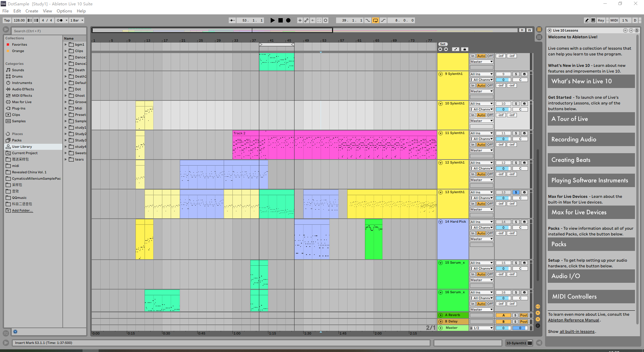Toggle the metronome in the transport bar
This screenshot has width=644, height=352.
point(60,20)
